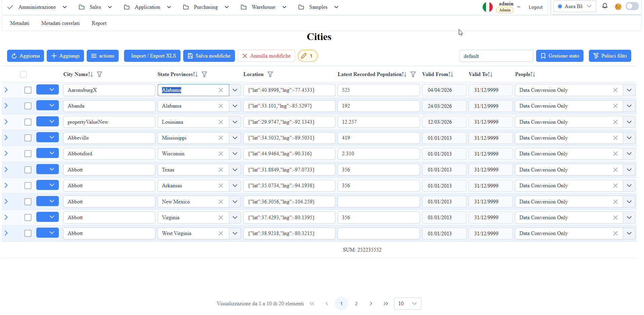Go to previous page arrow
The width and height of the screenshot is (644, 315).
click(327, 304)
